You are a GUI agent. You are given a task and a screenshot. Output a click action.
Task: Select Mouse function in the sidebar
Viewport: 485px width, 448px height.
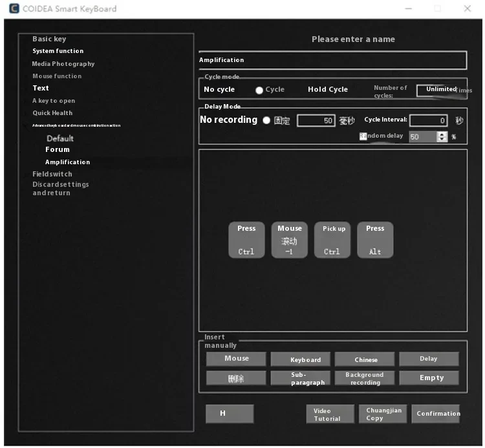tap(57, 76)
